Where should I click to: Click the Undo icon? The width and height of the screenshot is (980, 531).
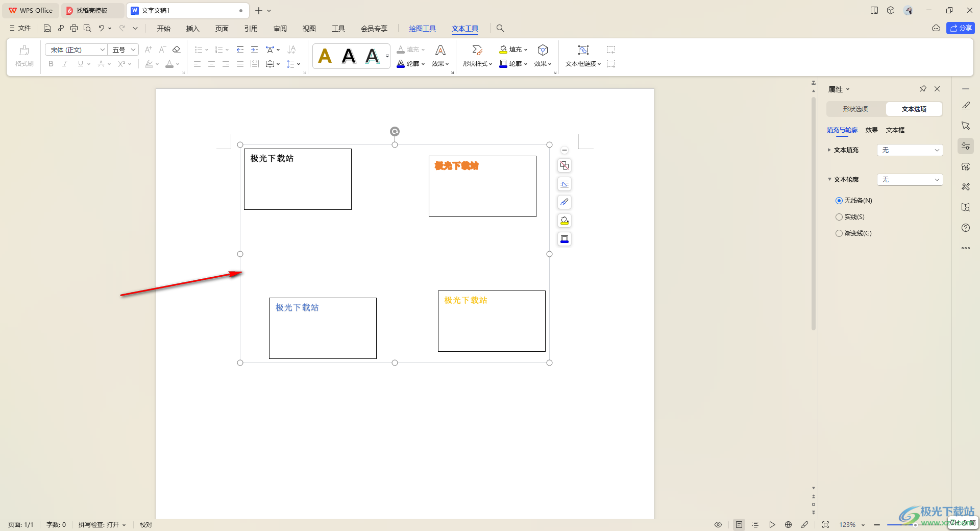[101, 28]
